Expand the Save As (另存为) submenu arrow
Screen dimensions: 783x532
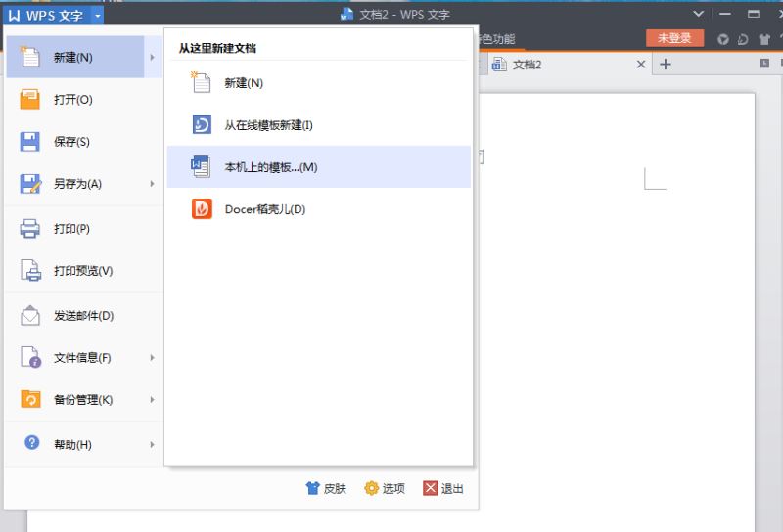coord(153,184)
